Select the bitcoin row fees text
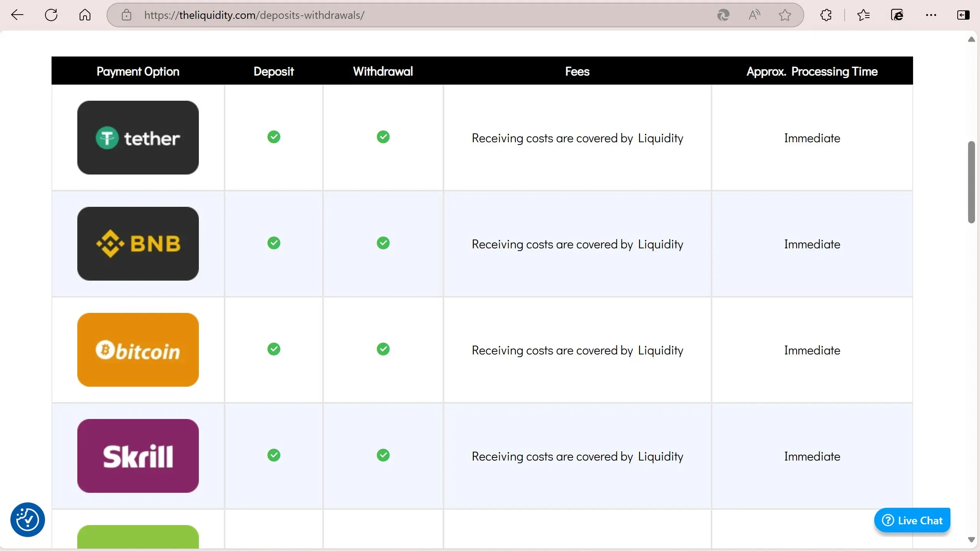The height and width of the screenshot is (552, 980). coord(577,351)
